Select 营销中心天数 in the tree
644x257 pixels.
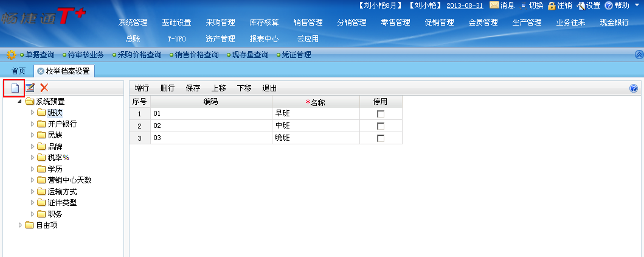(x=69, y=180)
